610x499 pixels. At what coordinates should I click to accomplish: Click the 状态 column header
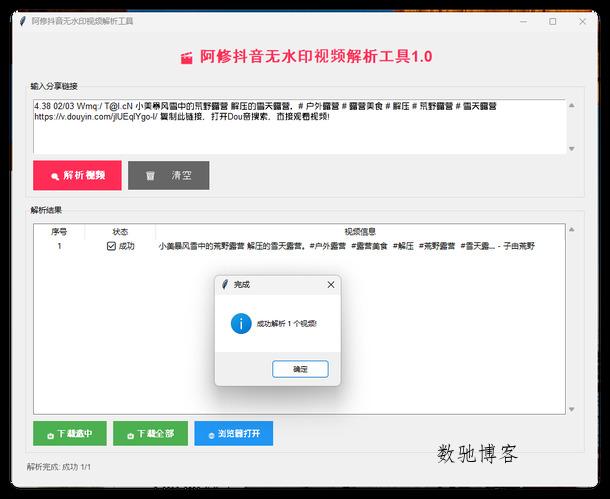tap(120, 232)
